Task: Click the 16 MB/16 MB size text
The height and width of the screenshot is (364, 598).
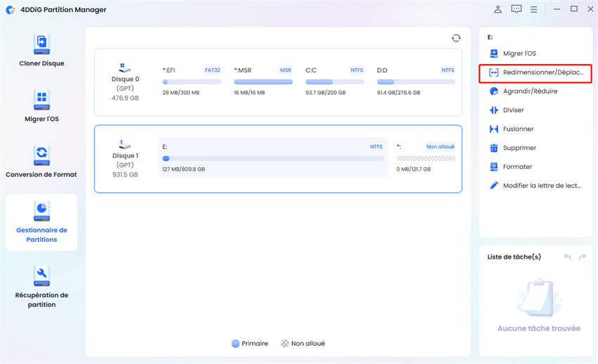Action: [249, 93]
